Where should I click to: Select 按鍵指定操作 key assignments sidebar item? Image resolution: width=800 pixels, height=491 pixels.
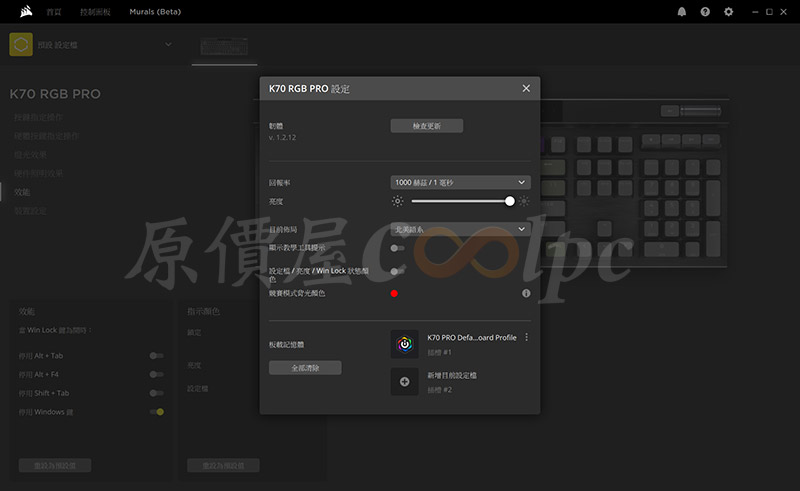[x=39, y=117]
